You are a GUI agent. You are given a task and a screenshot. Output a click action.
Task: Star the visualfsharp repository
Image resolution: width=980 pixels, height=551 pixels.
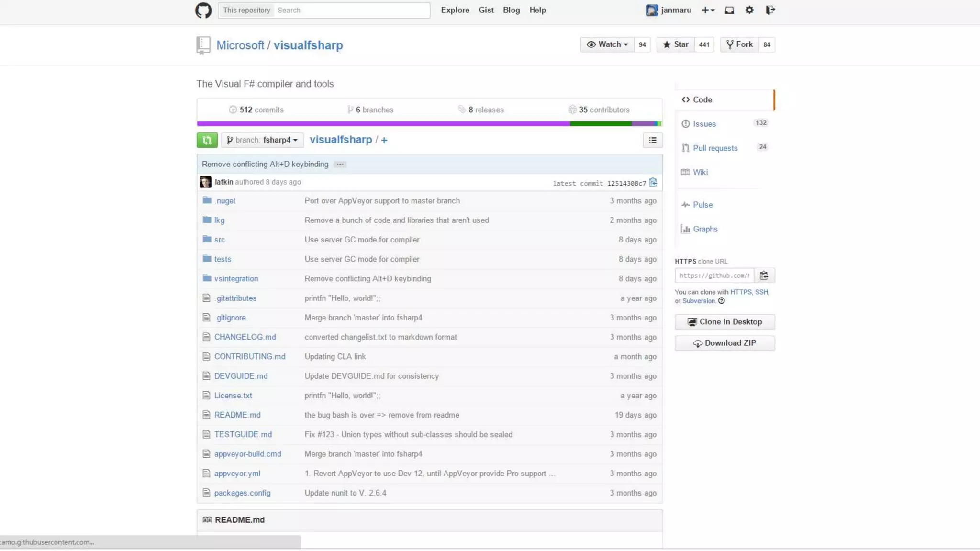click(675, 44)
